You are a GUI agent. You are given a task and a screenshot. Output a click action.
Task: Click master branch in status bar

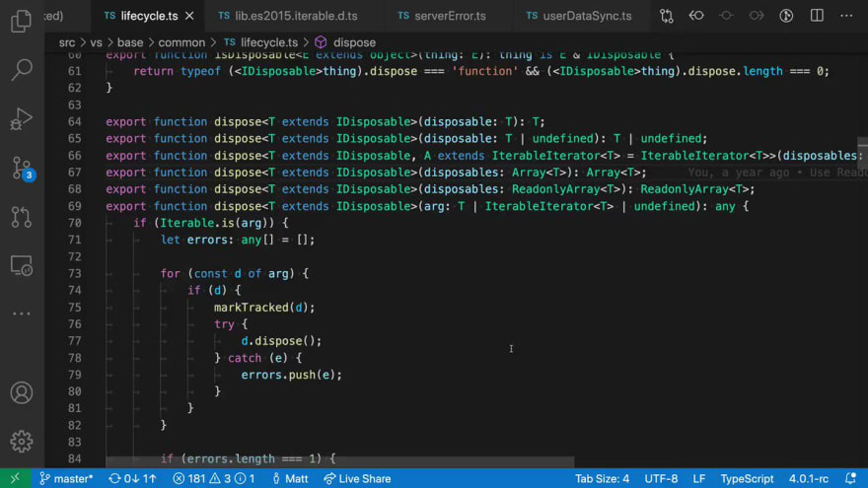click(66, 478)
